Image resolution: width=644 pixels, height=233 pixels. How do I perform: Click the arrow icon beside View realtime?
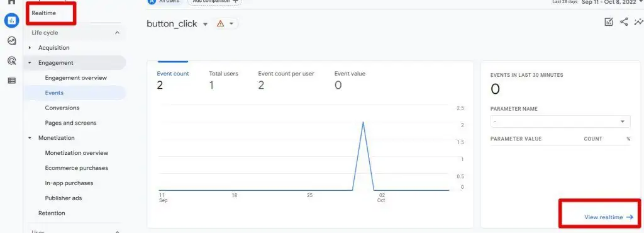(x=630, y=217)
